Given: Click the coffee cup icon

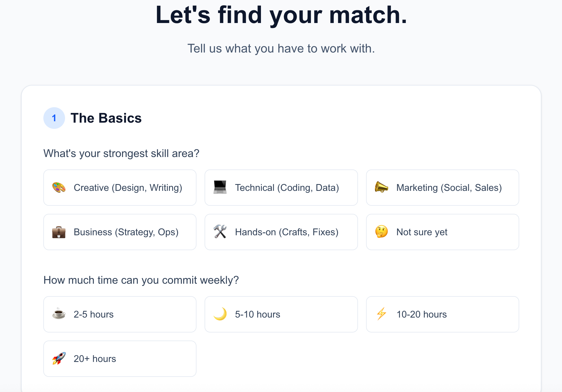Looking at the screenshot, I should [x=59, y=314].
